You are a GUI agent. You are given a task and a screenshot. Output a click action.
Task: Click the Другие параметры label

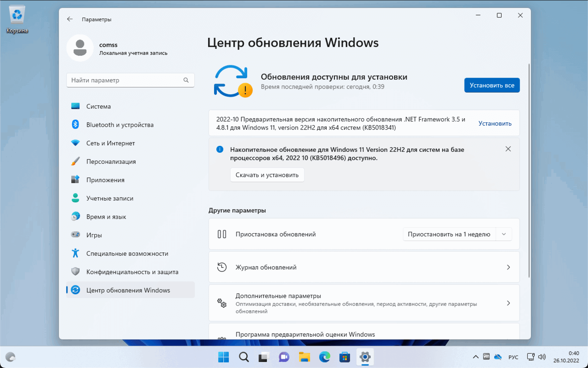coord(237,210)
